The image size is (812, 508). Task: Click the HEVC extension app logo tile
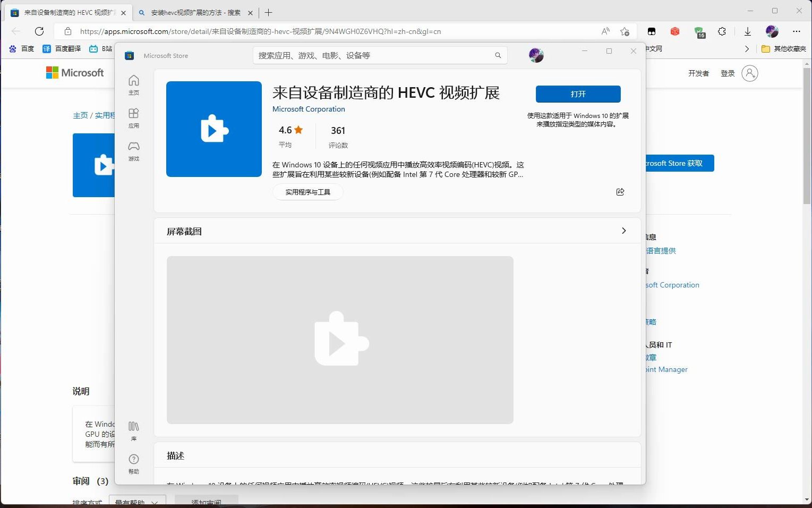[214, 129]
